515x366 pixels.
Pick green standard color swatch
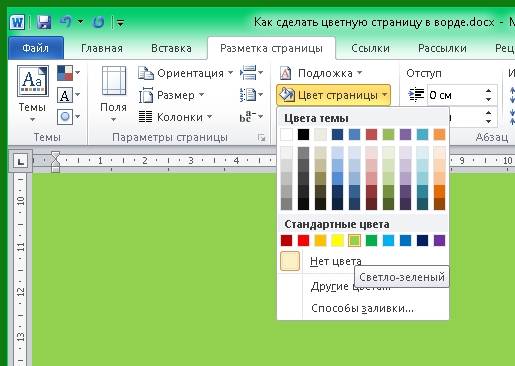point(371,240)
